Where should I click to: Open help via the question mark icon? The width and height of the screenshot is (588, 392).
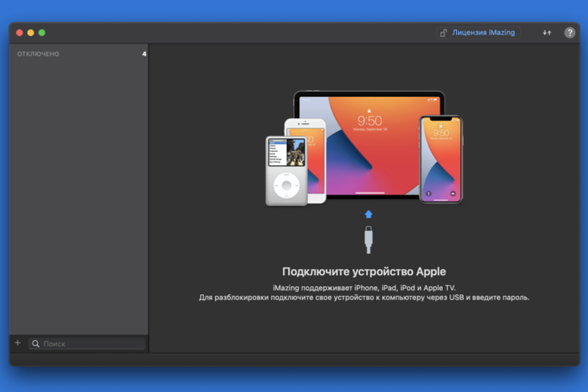tap(569, 33)
